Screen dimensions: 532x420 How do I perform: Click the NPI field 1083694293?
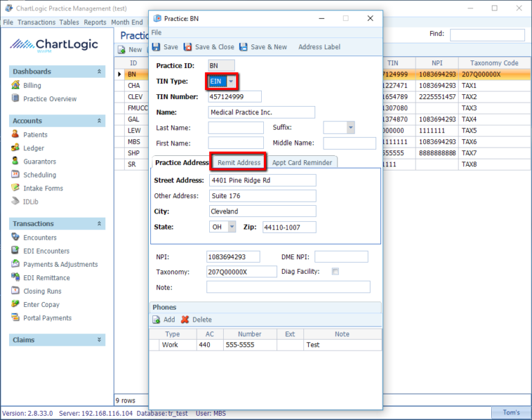(233, 256)
